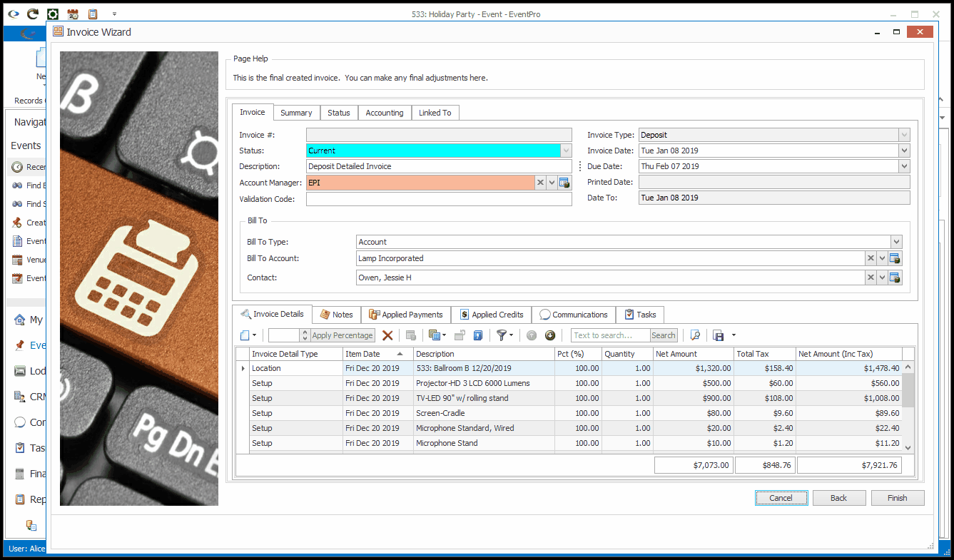The width and height of the screenshot is (954, 560).
Task: Clear the Bill To Account field
Action: pyautogui.click(x=871, y=258)
